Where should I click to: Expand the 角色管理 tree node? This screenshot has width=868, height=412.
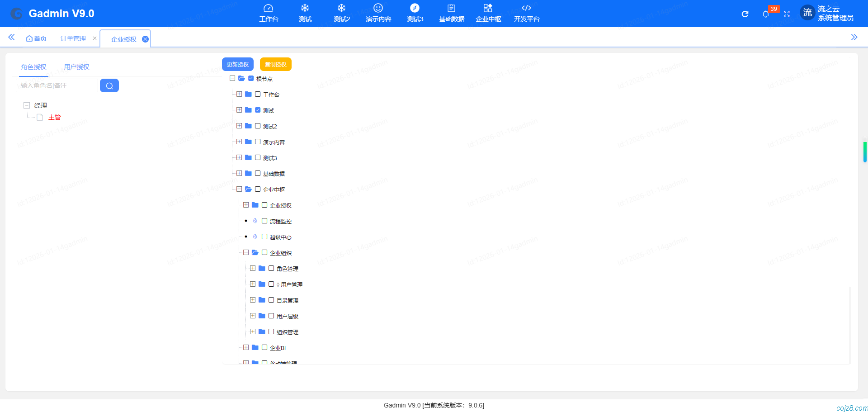point(253,269)
